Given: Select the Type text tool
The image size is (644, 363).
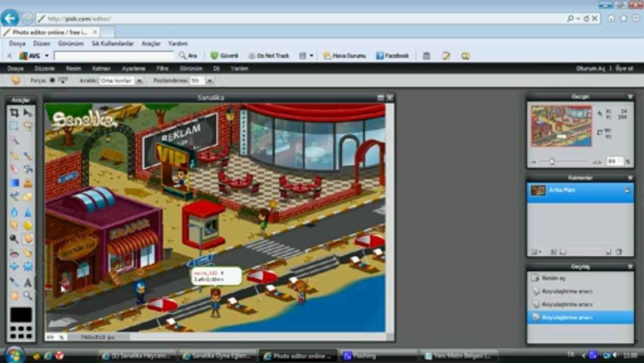Looking at the screenshot, I should (x=28, y=282).
